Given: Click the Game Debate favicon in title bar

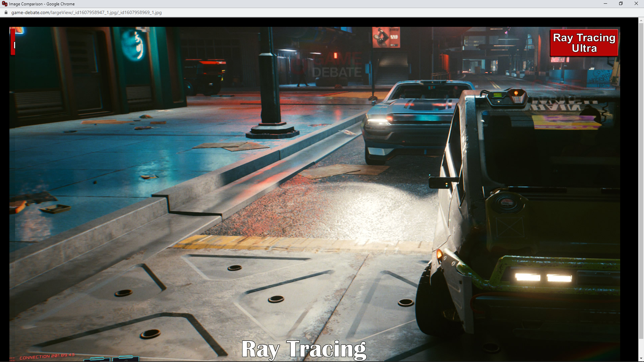Looking at the screenshot, I should pyautogui.click(x=5, y=4).
